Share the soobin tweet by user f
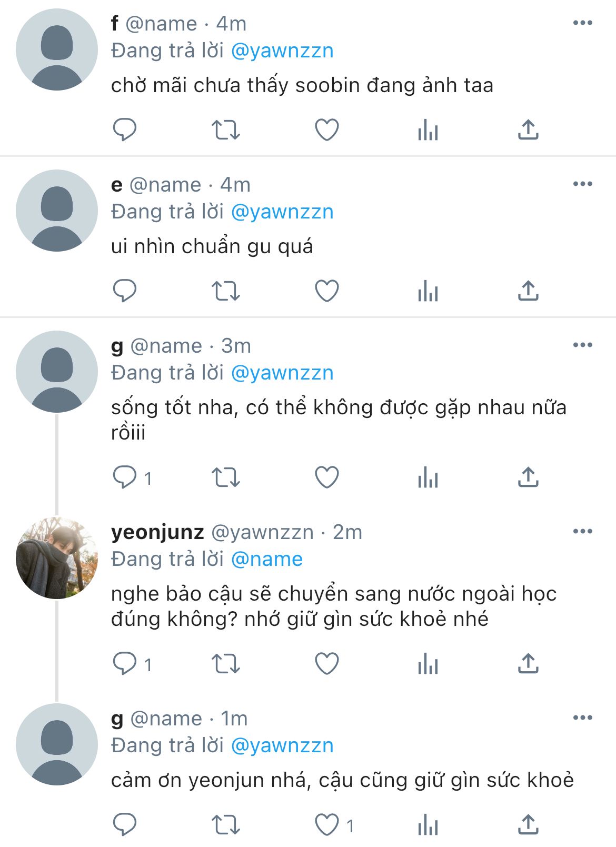This screenshot has width=616, height=847. [528, 129]
